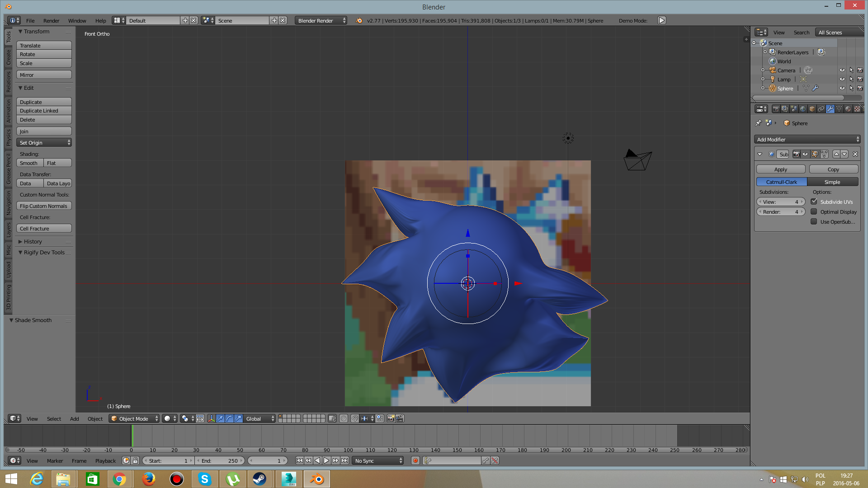Viewport: 868px width, 488px height.
Task: Move the Subsurf modifier up
Action: click(x=836, y=154)
